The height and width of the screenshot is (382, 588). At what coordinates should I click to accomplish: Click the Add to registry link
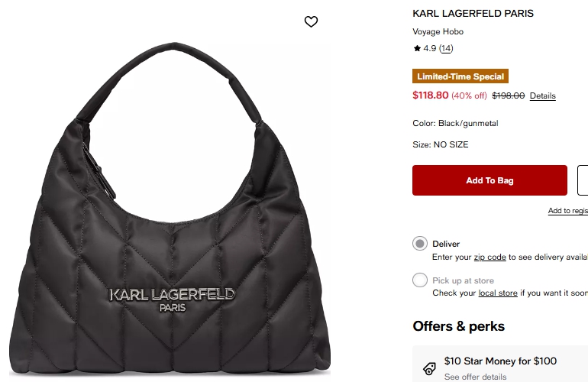point(567,211)
